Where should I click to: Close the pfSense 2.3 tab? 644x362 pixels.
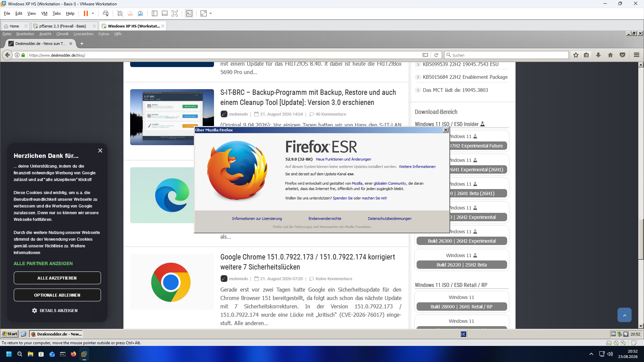[94, 26]
